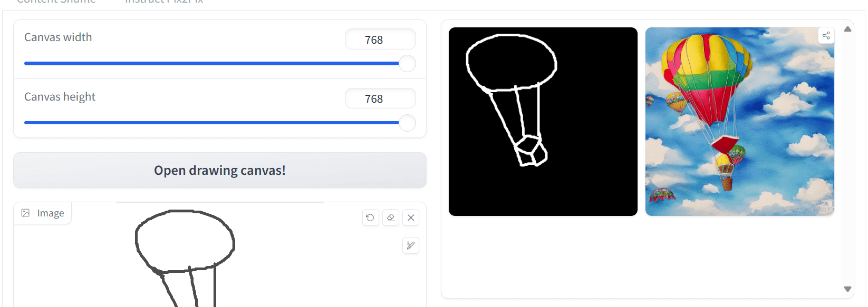Undo the last stroke on the sketch
This screenshot has width=868, height=307.
tap(370, 217)
